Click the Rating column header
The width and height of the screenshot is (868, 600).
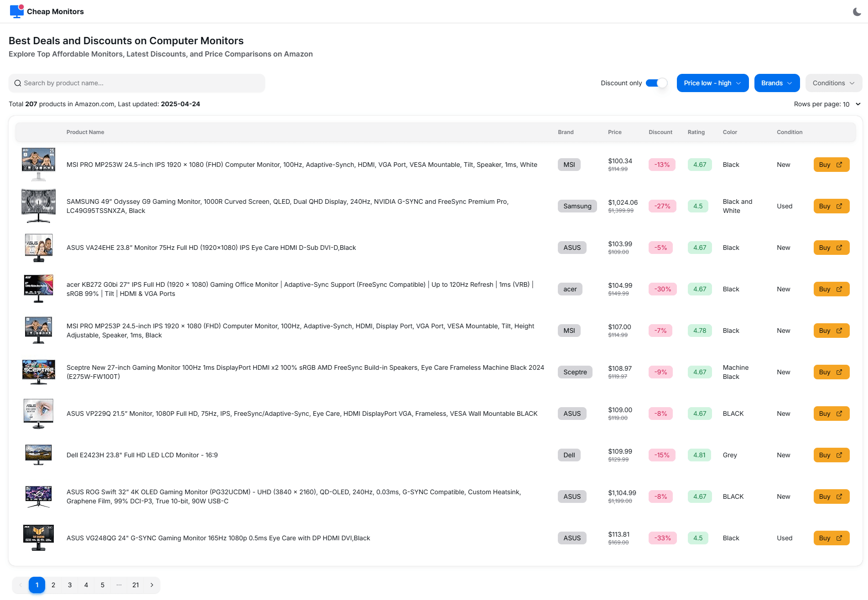(696, 132)
